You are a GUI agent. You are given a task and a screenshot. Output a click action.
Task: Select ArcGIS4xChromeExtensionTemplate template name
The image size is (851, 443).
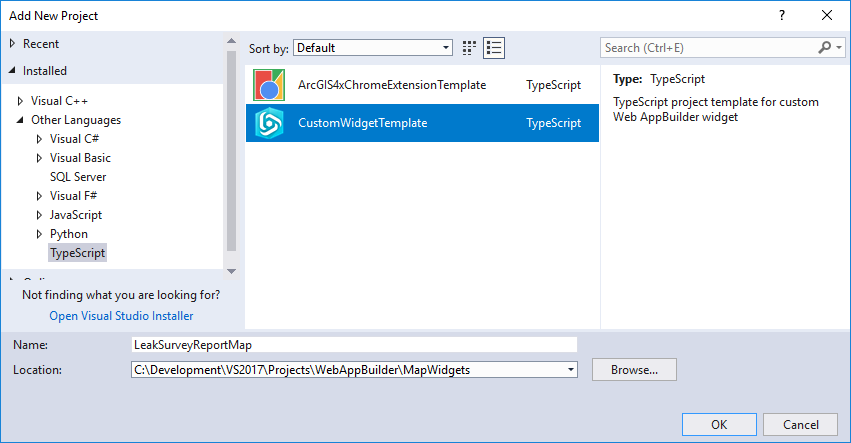click(392, 85)
